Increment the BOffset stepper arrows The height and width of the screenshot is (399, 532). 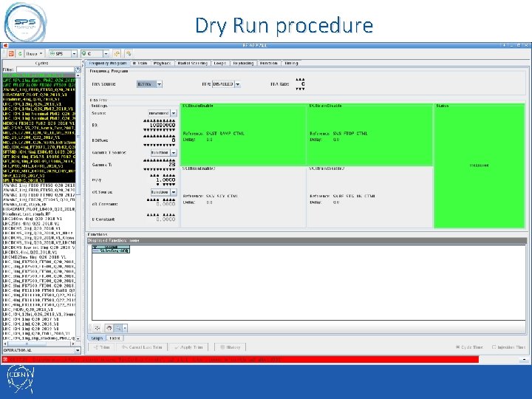coord(160,136)
